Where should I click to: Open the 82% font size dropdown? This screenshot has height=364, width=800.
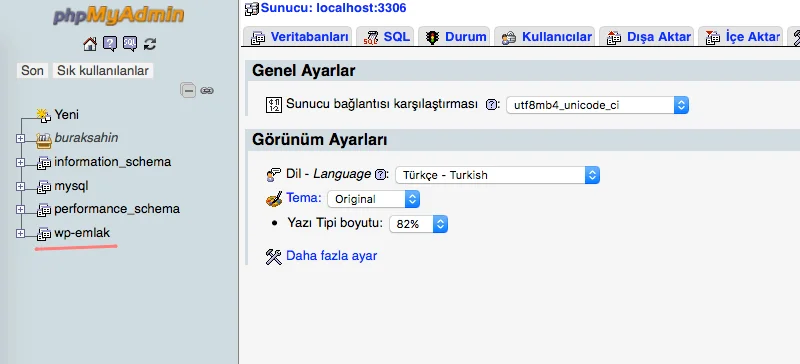pyautogui.click(x=418, y=224)
